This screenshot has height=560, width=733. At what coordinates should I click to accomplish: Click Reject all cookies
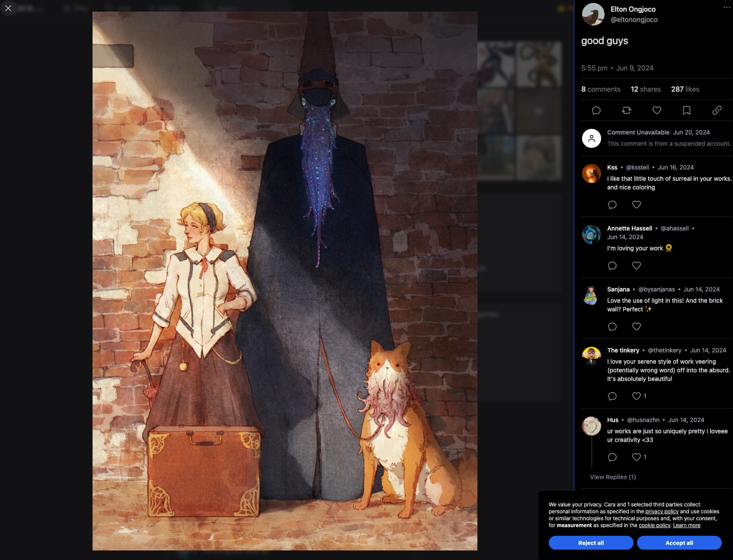[x=591, y=543]
